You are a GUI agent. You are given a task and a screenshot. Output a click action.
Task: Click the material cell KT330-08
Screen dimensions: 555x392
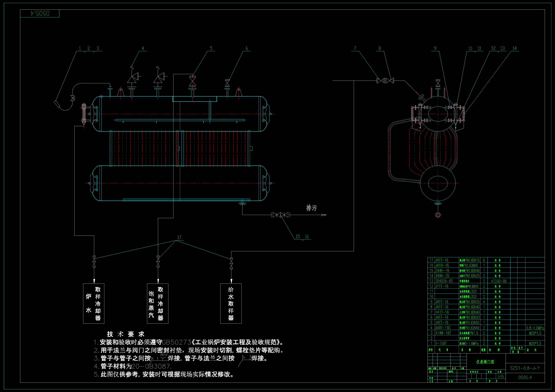click(499, 281)
